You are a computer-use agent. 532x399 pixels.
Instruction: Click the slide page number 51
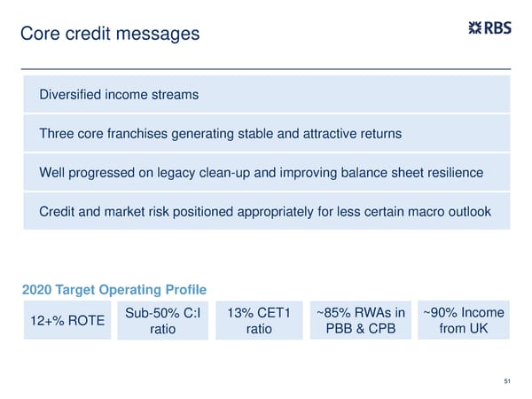point(507,381)
